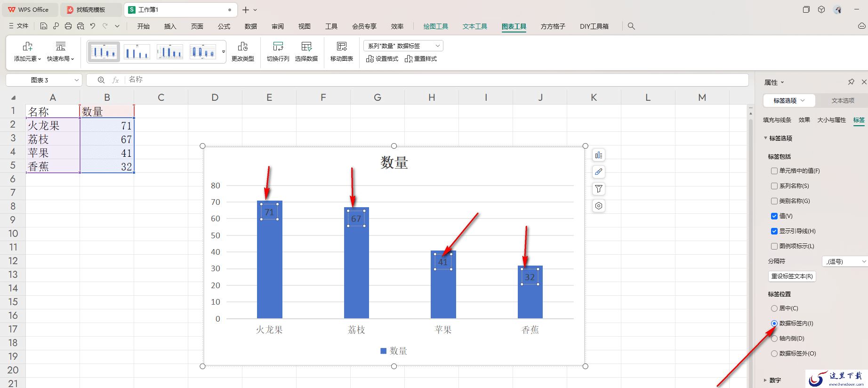This screenshot has width=868, height=388.
Task: Check 类别名称 checkbox
Action: (774, 201)
